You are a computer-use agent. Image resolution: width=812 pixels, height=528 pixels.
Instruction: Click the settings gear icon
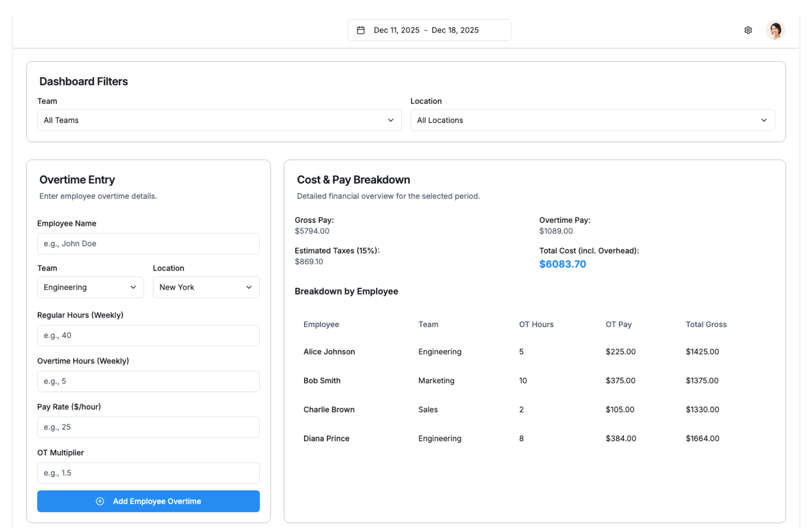[x=748, y=30]
